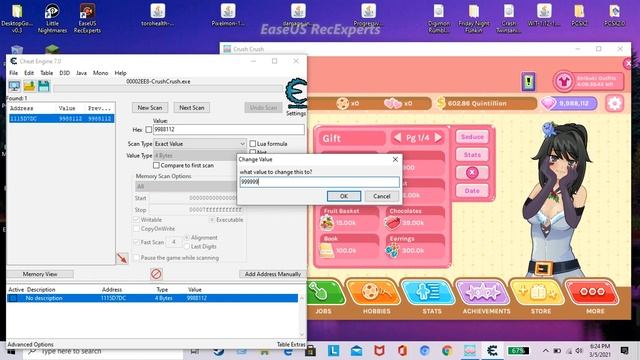Enable Compare to first scan checkbox
640x360 pixels.
point(156,165)
